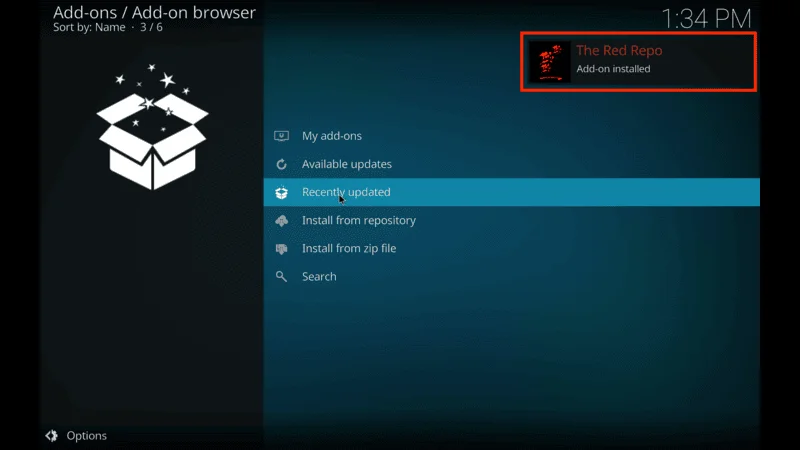This screenshot has width=800, height=450.
Task: Open the Search menu entry
Action: (319, 276)
